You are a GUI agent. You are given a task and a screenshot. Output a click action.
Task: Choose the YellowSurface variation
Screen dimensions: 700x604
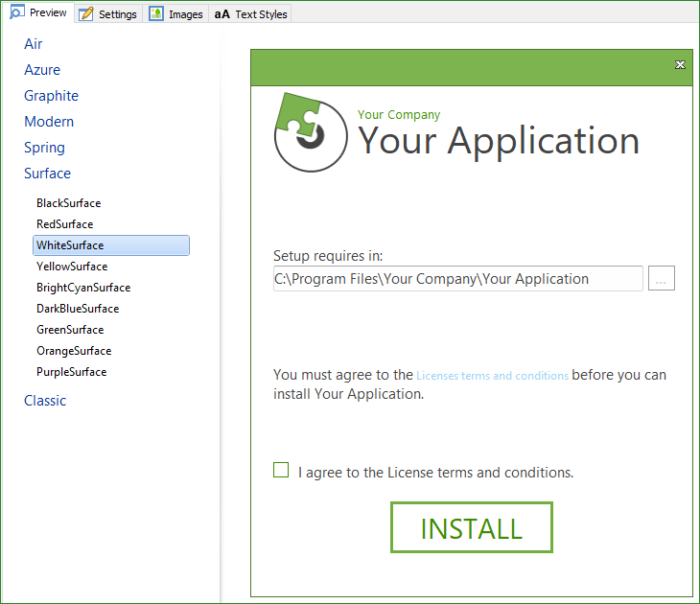click(x=72, y=267)
